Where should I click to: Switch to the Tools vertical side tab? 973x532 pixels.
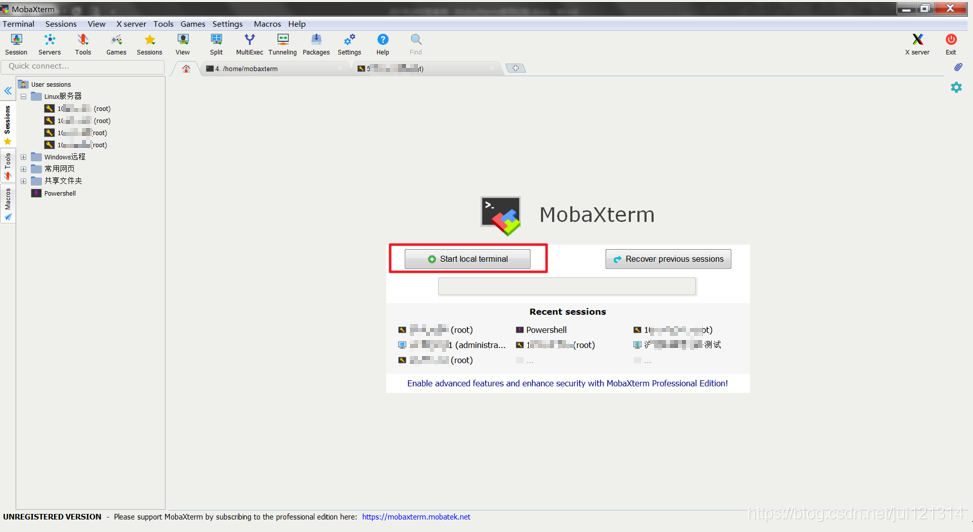(7, 166)
